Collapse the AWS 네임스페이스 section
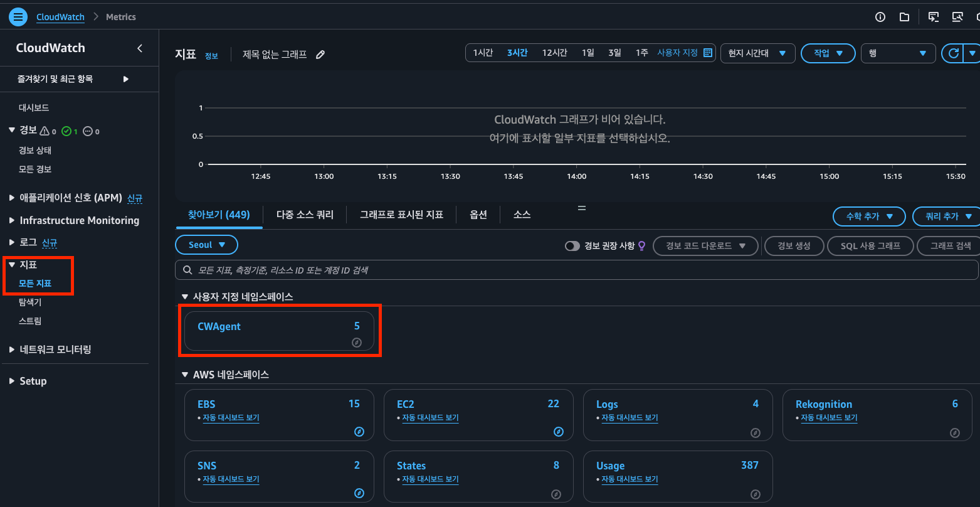Image resolution: width=980 pixels, height=507 pixels. (184, 375)
